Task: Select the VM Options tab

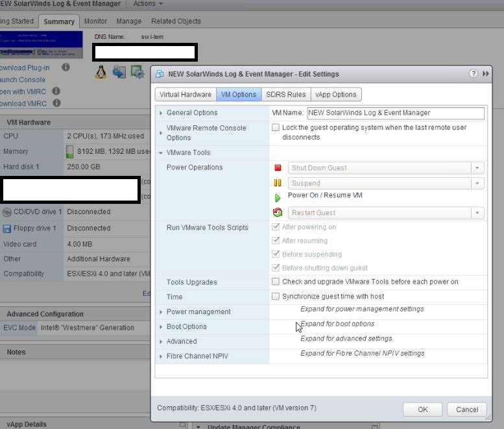Action: (x=239, y=95)
